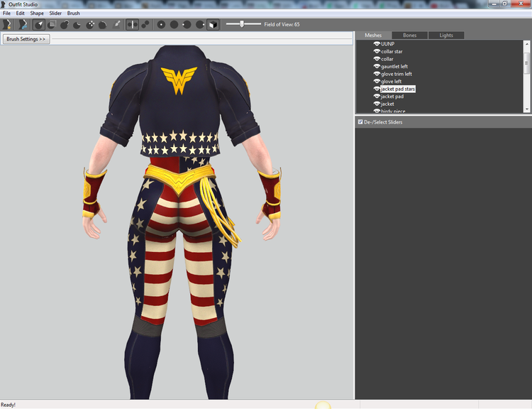Click the Field of View: 65 label
532x409 pixels.
point(282,24)
